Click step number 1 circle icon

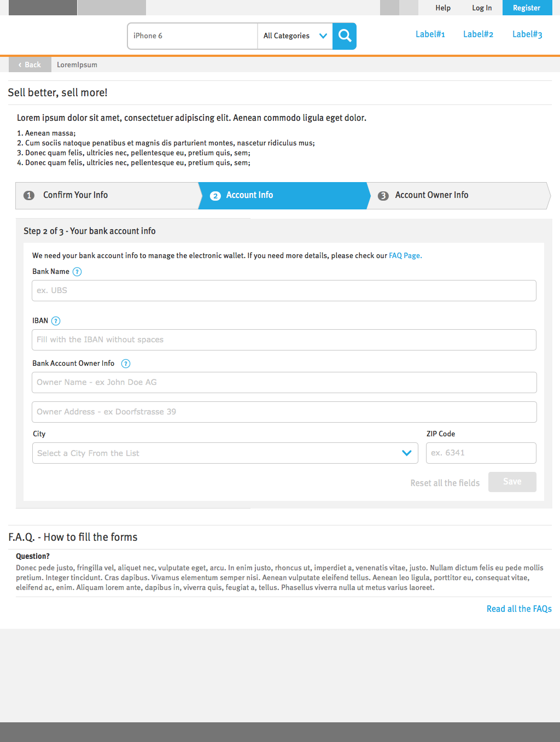click(30, 196)
